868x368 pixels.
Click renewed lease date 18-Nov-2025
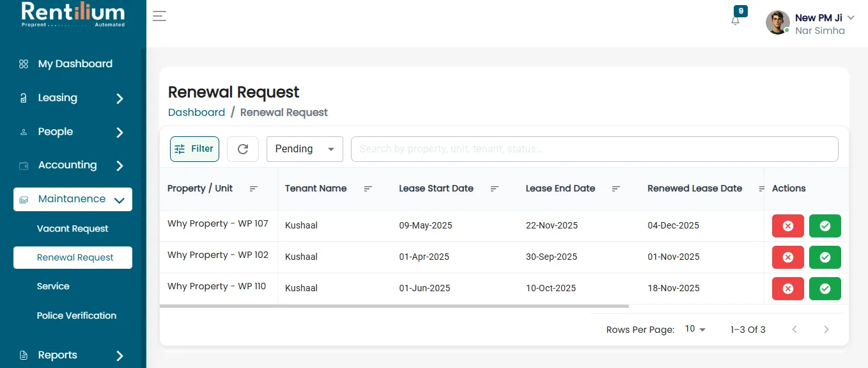pyautogui.click(x=674, y=288)
